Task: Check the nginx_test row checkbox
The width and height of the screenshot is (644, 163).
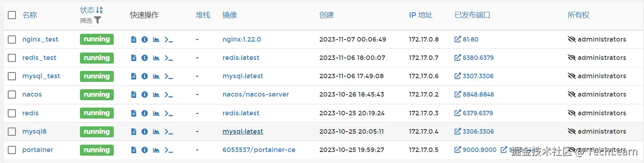Action: point(12,40)
